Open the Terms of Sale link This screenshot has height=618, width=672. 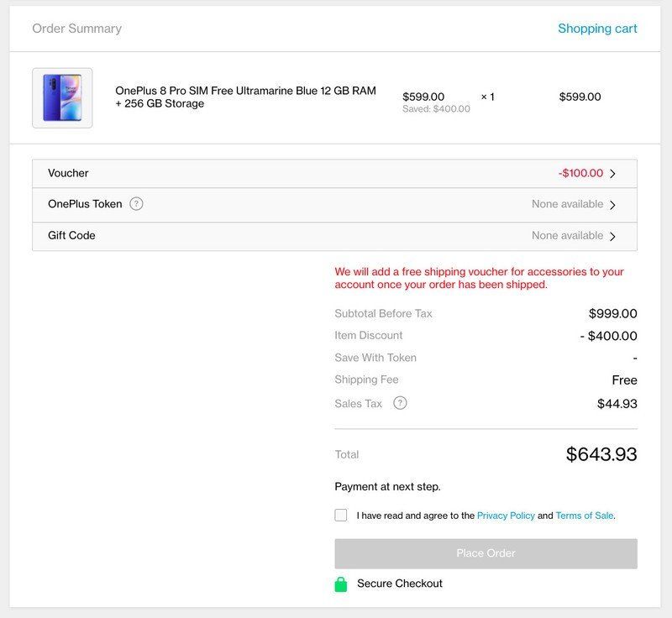585,515
